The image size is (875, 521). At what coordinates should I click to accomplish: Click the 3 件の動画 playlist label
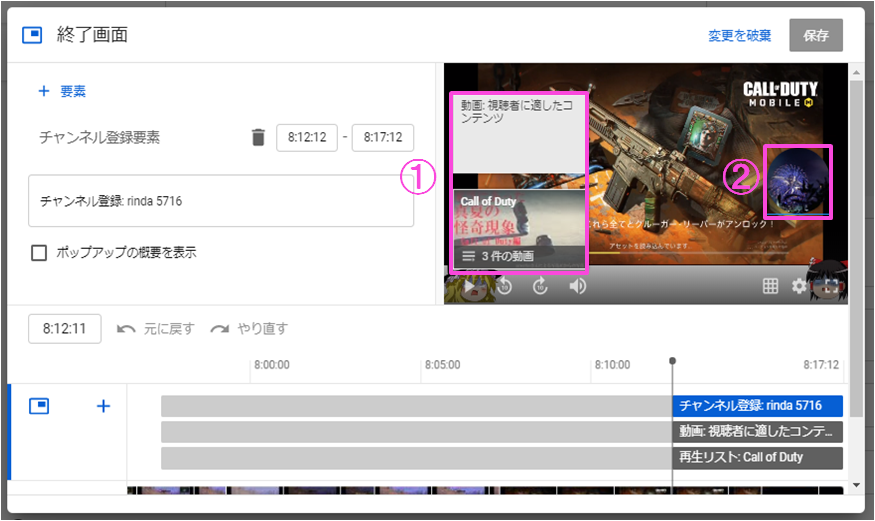(x=507, y=256)
